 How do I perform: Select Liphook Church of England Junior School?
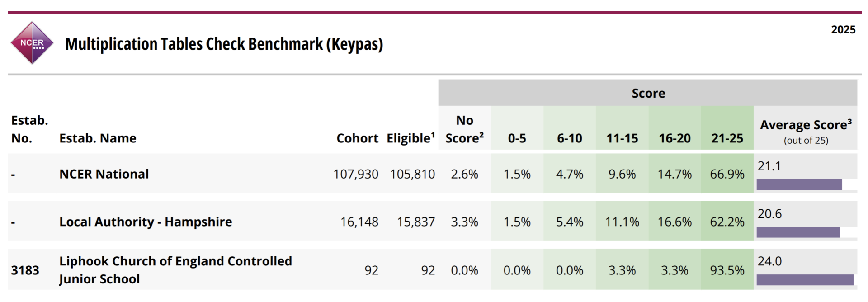coord(175,270)
